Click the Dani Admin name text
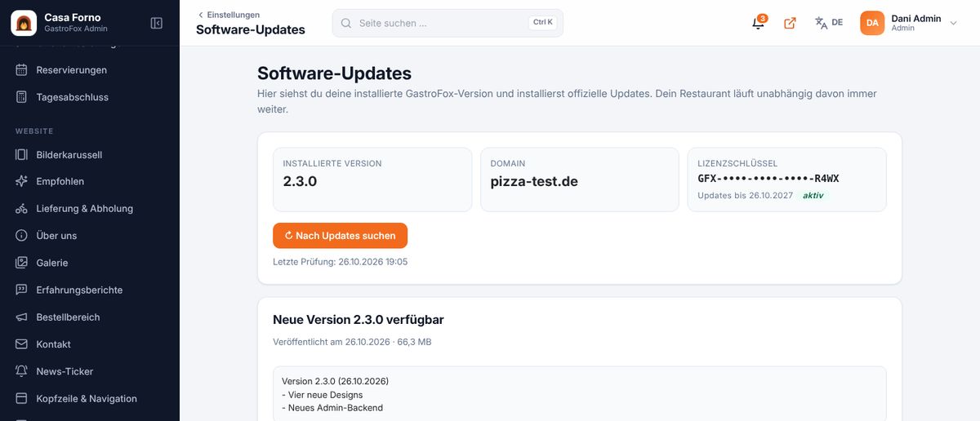Screen dimensions: 980x421 click(x=916, y=18)
